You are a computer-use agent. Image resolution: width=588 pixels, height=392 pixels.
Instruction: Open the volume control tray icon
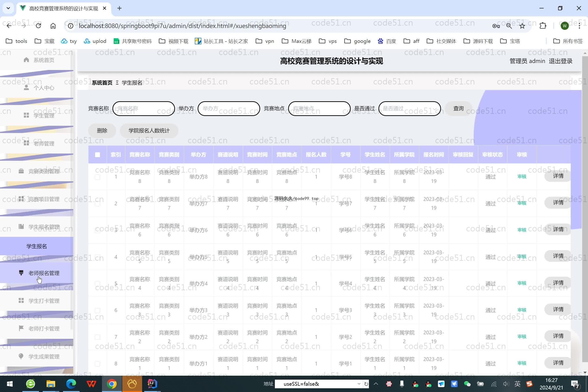506,384
